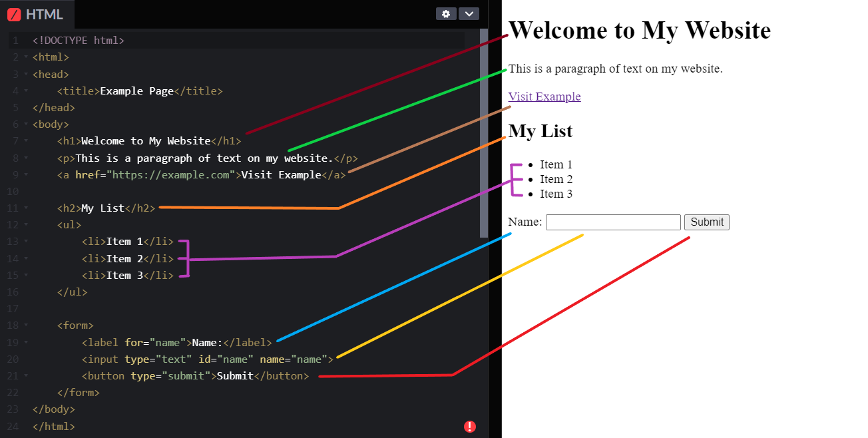Select the HTML editor tab

[37, 15]
